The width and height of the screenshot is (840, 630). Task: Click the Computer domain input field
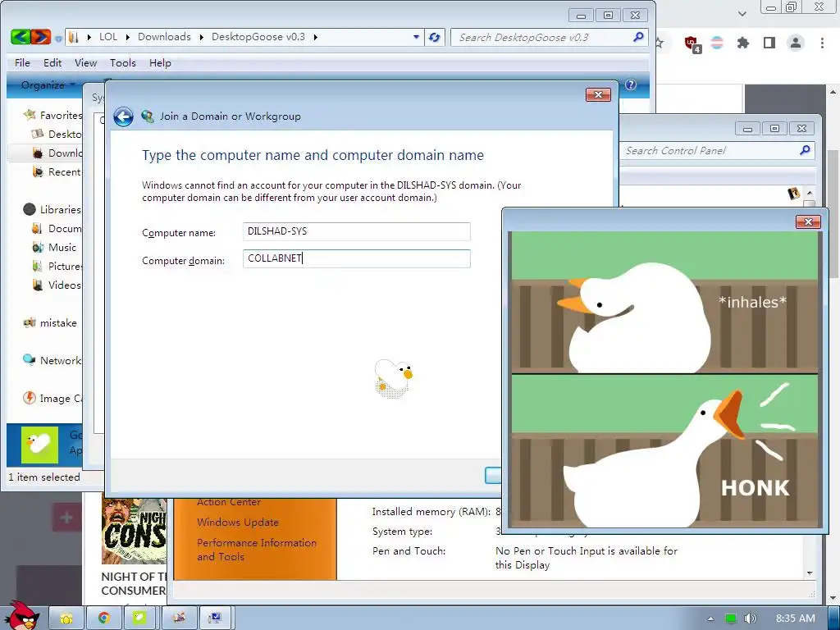pyautogui.click(x=356, y=258)
